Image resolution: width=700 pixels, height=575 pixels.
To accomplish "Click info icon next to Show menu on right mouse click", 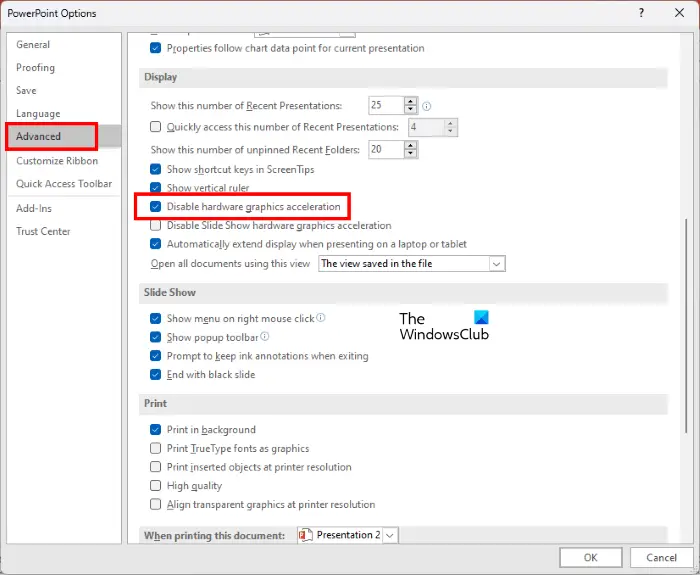I will tap(321, 318).
